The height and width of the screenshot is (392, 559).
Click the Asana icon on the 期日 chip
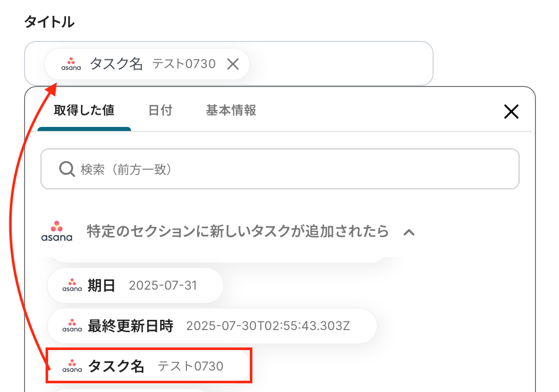click(72, 286)
